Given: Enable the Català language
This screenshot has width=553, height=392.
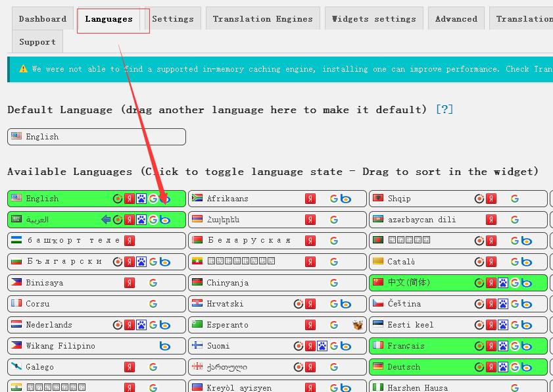Looking at the screenshot, I should [458, 262].
